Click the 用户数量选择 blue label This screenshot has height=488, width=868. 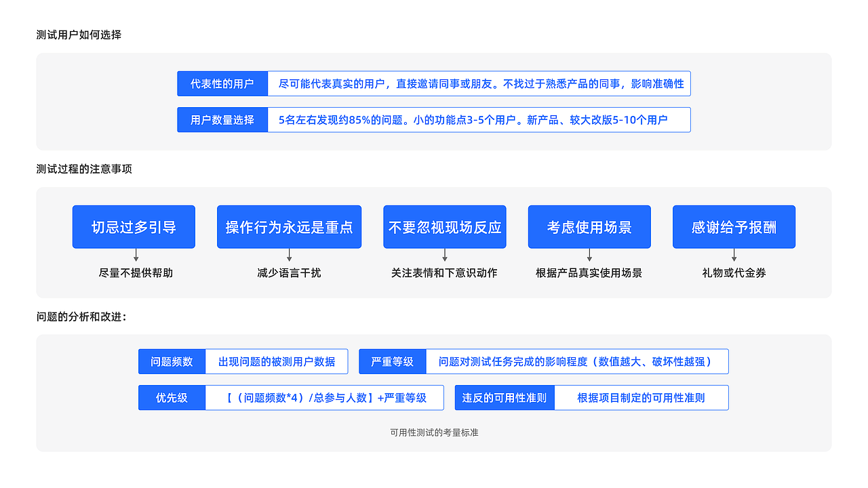click(x=222, y=119)
